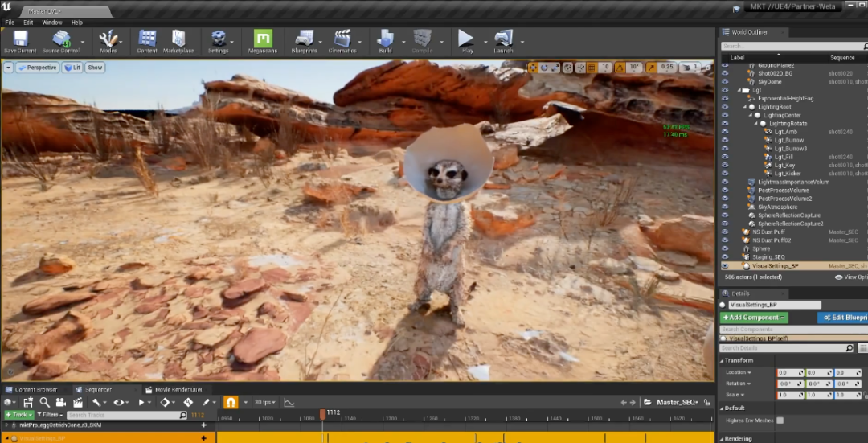
Task: Collapse the LightingRoot tree item
Action: pyautogui.click(x=745, y=107)
